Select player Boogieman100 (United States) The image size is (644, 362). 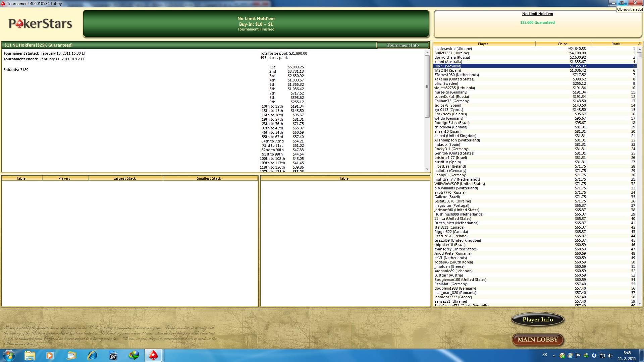click(535, 280)
